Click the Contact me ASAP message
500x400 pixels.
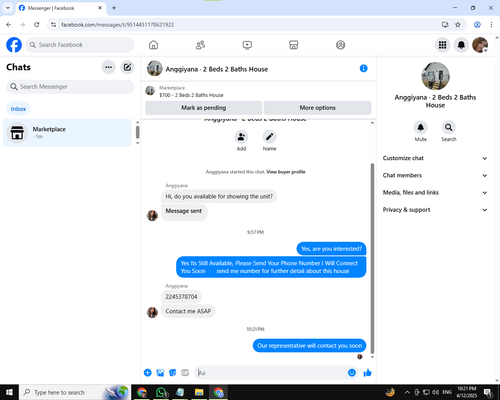pos(188,311)
